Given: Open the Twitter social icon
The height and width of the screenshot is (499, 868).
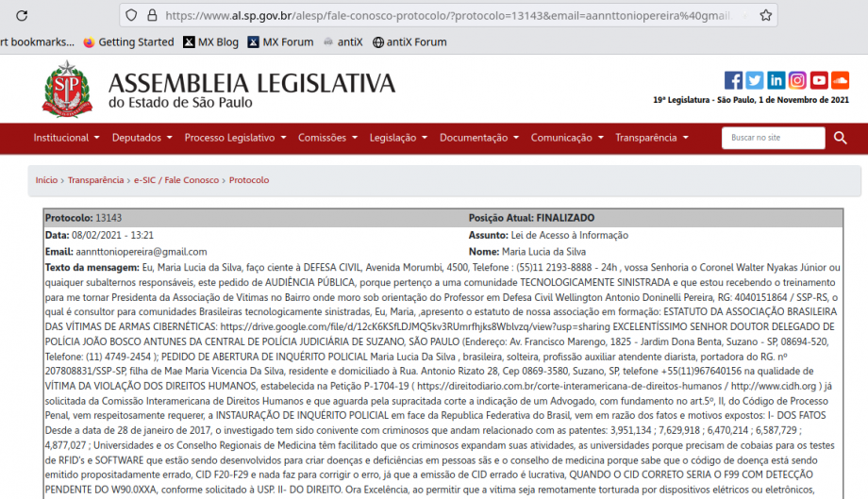Looking at the screenshot, I should tap(755, 80).
